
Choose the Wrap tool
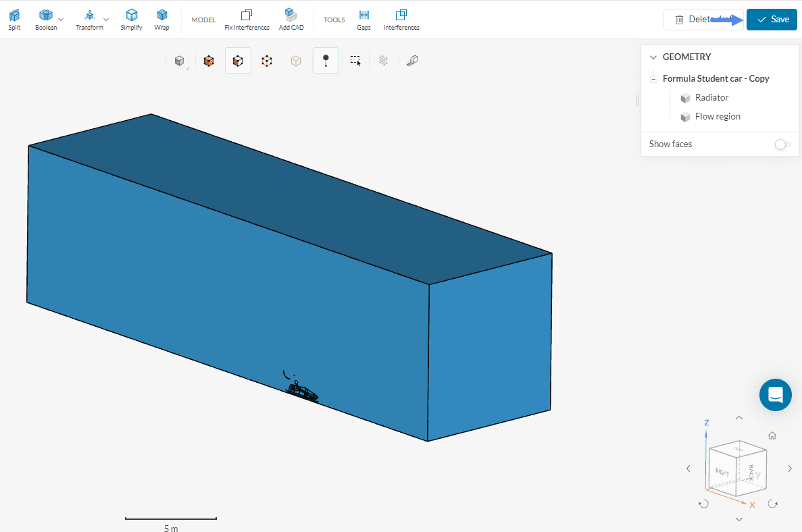[161, 20]
